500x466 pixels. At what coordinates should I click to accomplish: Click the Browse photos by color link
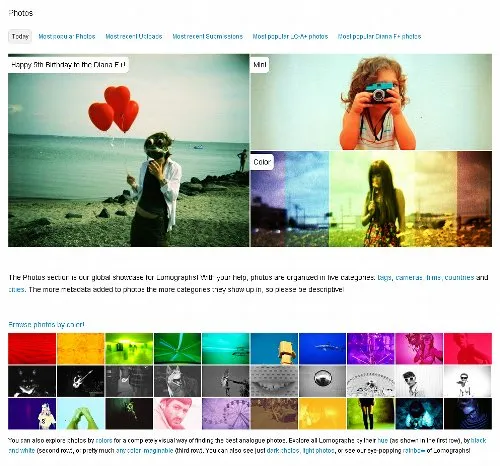[46, 324]
